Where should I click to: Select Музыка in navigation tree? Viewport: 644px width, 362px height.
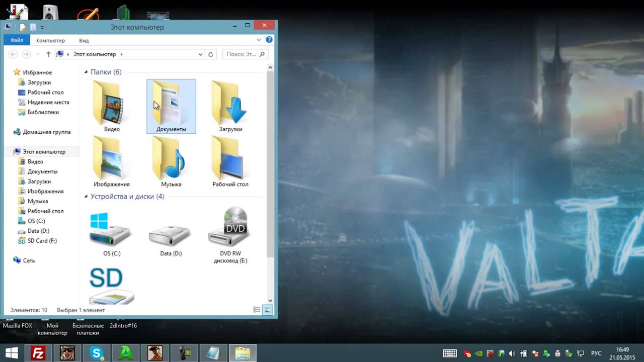click(x=38, y=201)
